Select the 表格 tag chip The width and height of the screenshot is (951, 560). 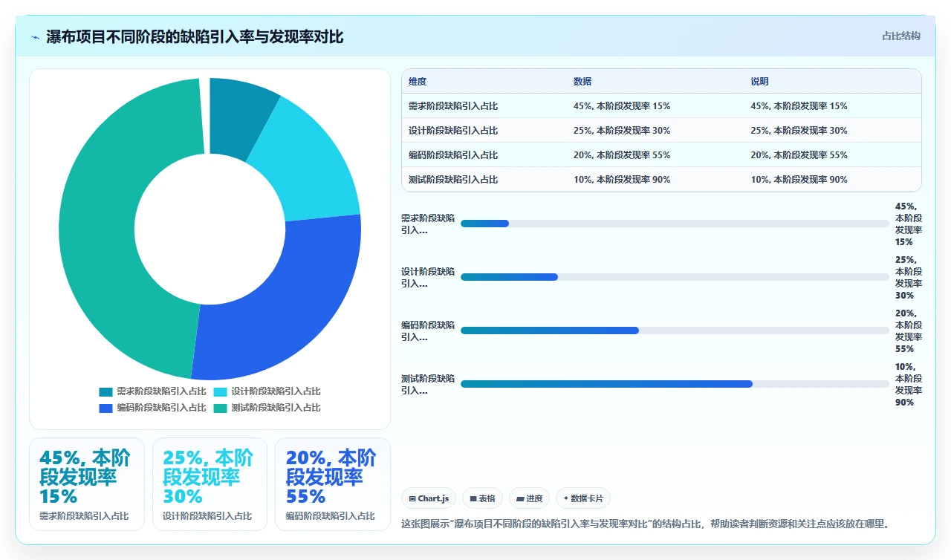click(x=482, y=498)
